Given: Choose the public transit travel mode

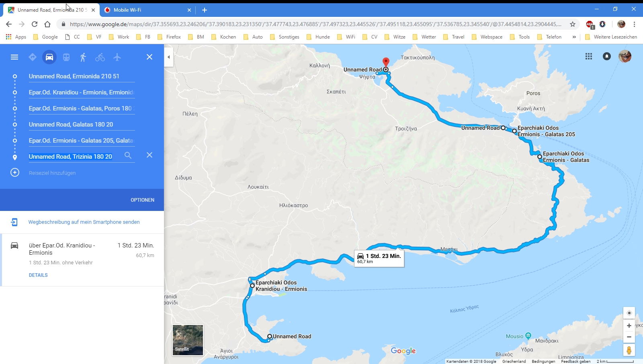Looking at the screenshot, I should point(66,57).
